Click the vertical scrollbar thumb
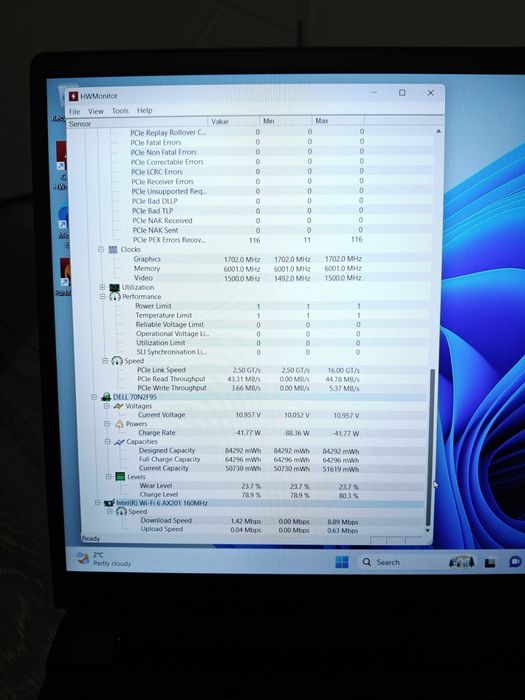The width and height of the screenshot is (525, 700). pyautogui.click(x=430, y=447)
